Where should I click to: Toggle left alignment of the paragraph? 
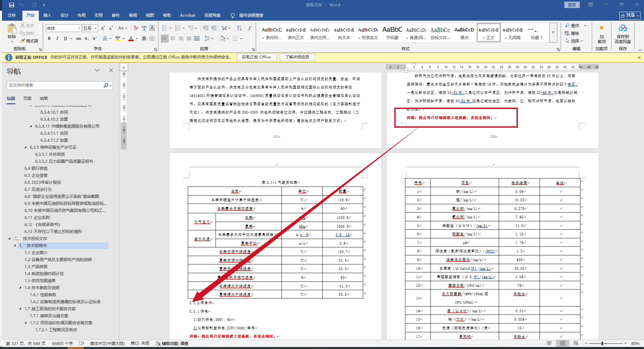pyautogui.click(x=164, y=38)
